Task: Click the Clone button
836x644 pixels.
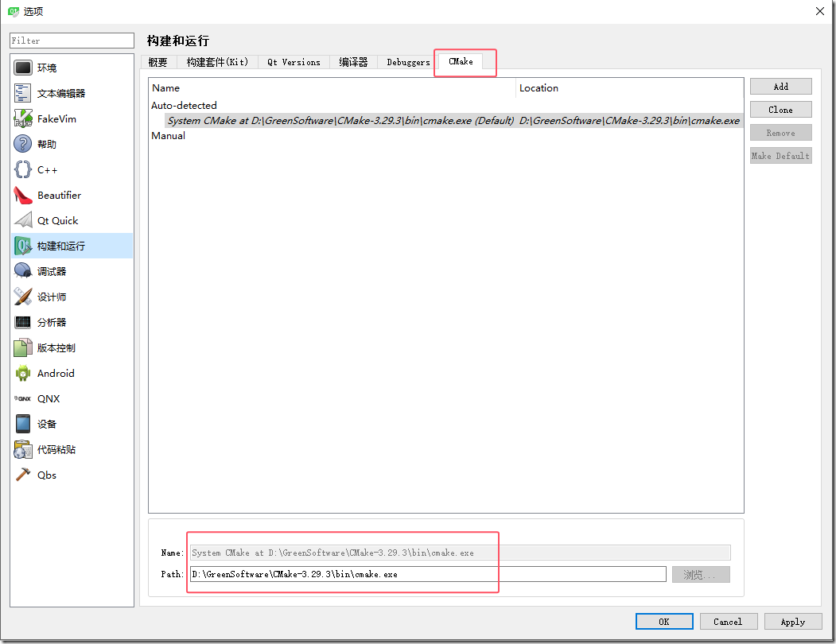Action: (780, 109)
